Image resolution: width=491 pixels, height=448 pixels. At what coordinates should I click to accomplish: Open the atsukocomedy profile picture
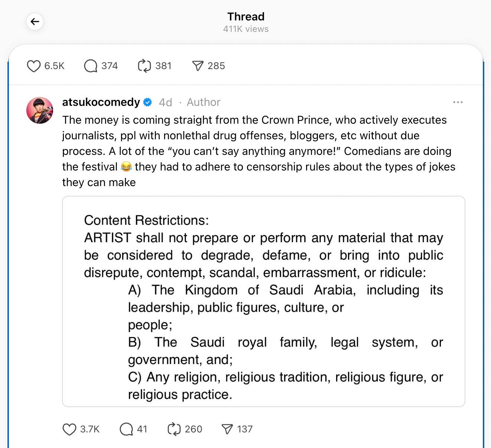40,110
